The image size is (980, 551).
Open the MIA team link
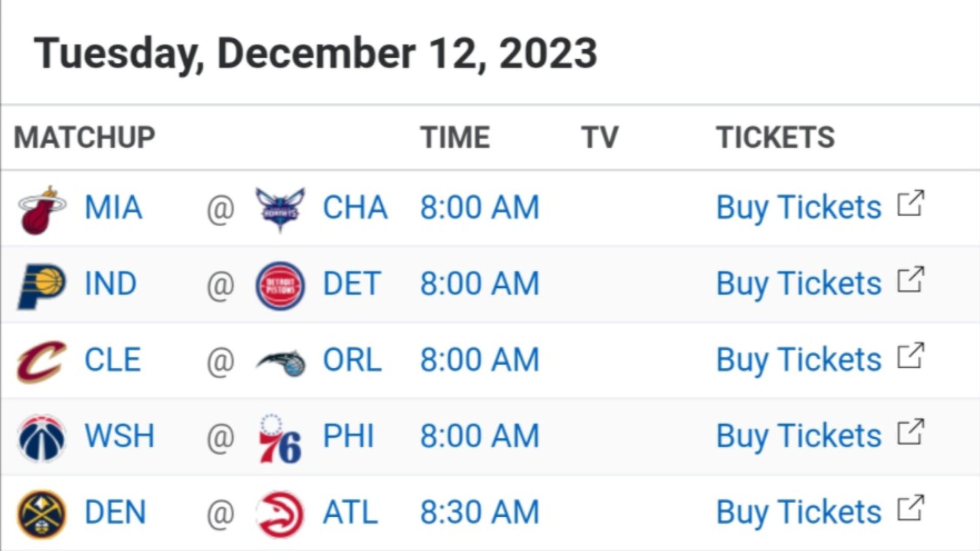point(113,208)
